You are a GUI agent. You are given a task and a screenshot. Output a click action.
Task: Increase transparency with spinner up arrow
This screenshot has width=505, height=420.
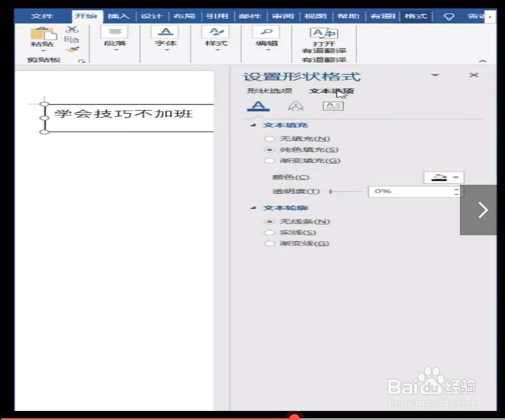456,189
